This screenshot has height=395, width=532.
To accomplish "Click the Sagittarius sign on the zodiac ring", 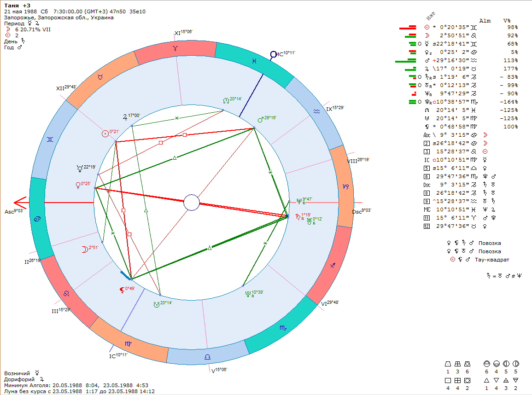I will [x=333, y=265].
